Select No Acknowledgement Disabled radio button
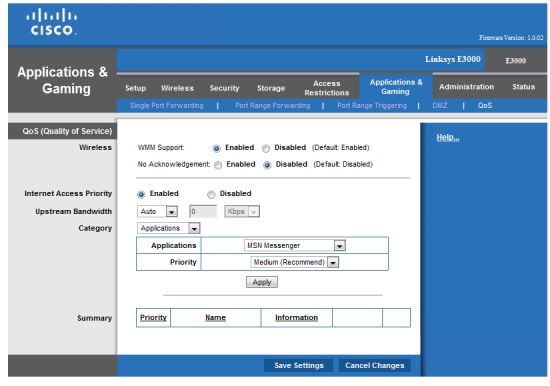Screen dimensions: 550x386 [x=267, y=165]
